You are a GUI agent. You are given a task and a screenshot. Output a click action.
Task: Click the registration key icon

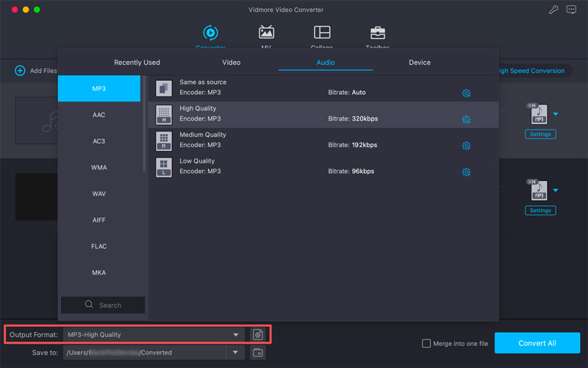pos(553,10)
